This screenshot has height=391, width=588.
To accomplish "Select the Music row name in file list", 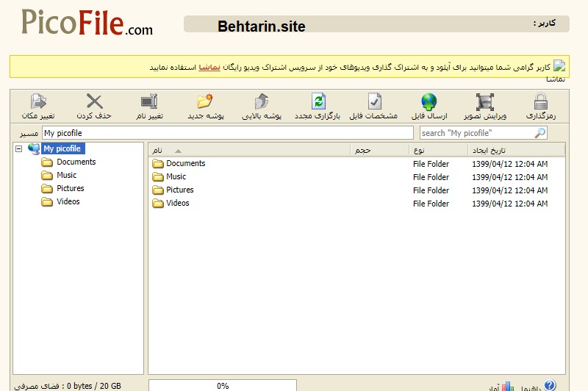I will pos(176,176).
